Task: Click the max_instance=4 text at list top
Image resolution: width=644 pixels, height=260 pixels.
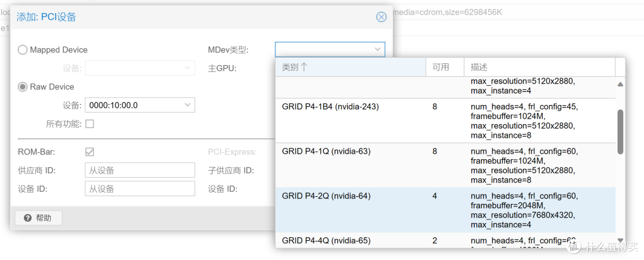Action: tap(501, 91)
